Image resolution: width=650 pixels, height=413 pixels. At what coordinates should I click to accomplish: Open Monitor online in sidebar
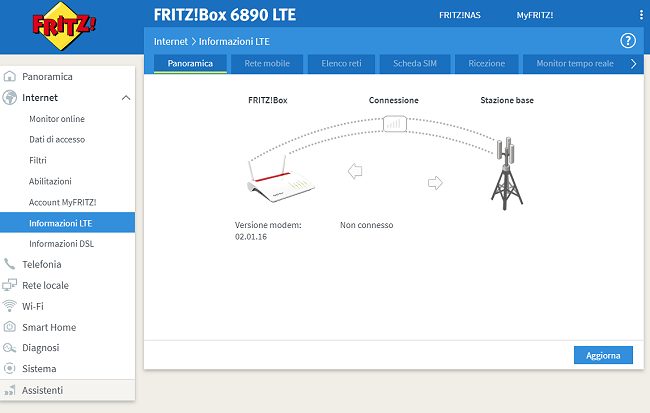coord(57,119)
